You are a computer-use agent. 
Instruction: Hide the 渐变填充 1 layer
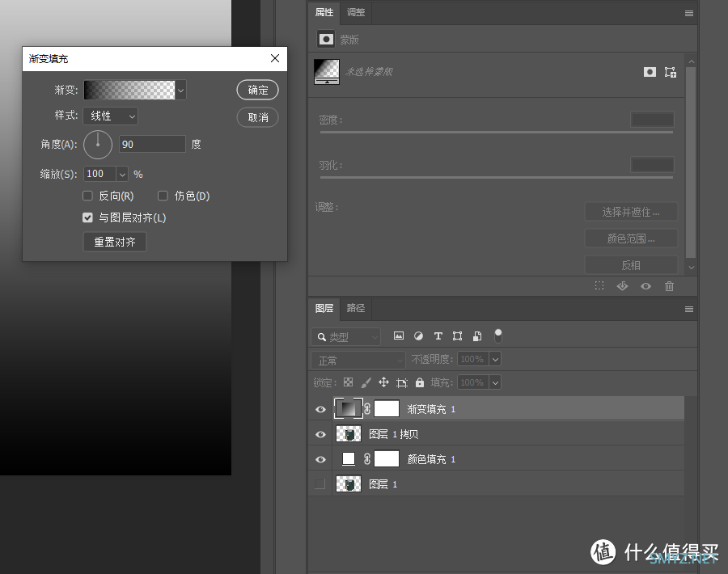pos(320,409)
